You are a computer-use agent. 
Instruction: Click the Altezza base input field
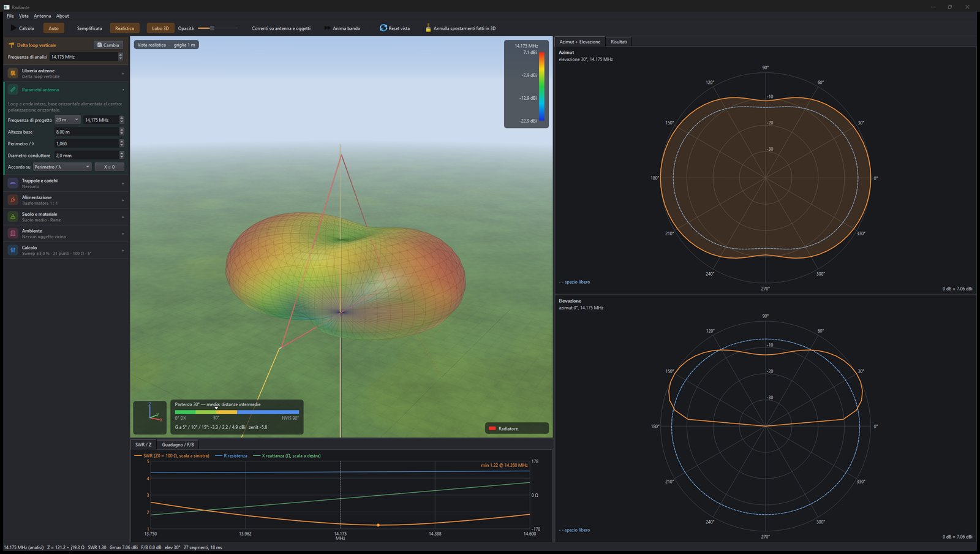[89, 132]
